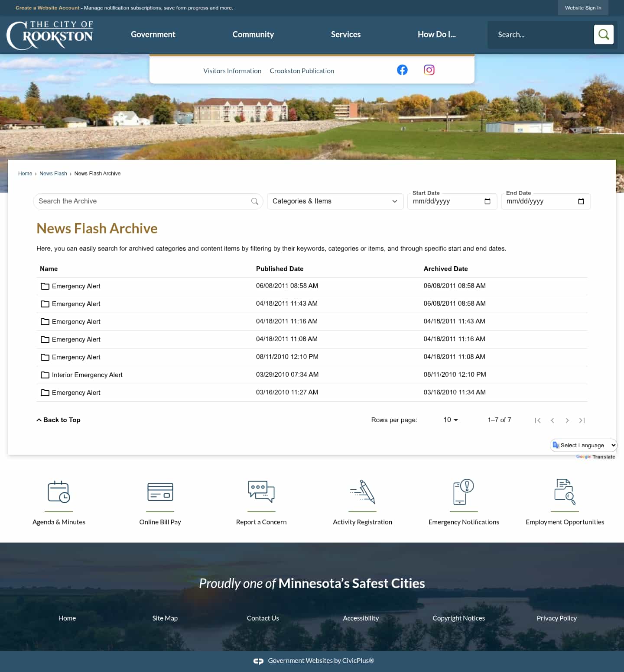The height and width of the screenshot is (672, 624).
Task: Open the Services menu
Action: [346, 35]
